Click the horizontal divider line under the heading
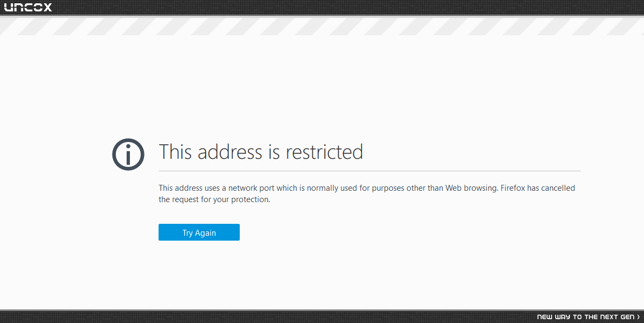644x323 pixels. [x=370, y=171]
